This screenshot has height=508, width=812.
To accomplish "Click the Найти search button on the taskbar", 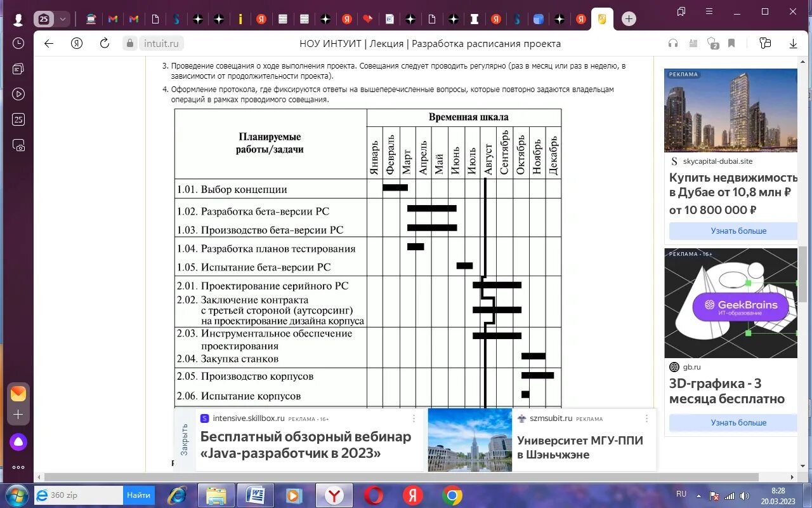I will 138,494.
